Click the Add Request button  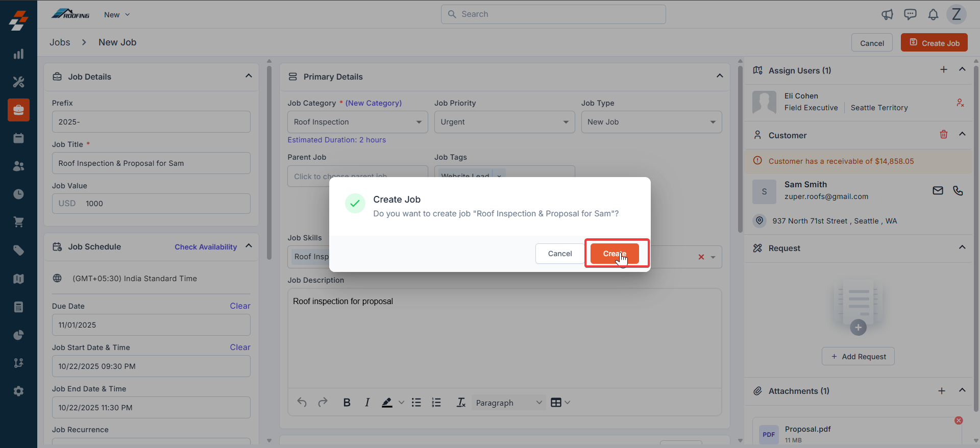pos(858,356)
